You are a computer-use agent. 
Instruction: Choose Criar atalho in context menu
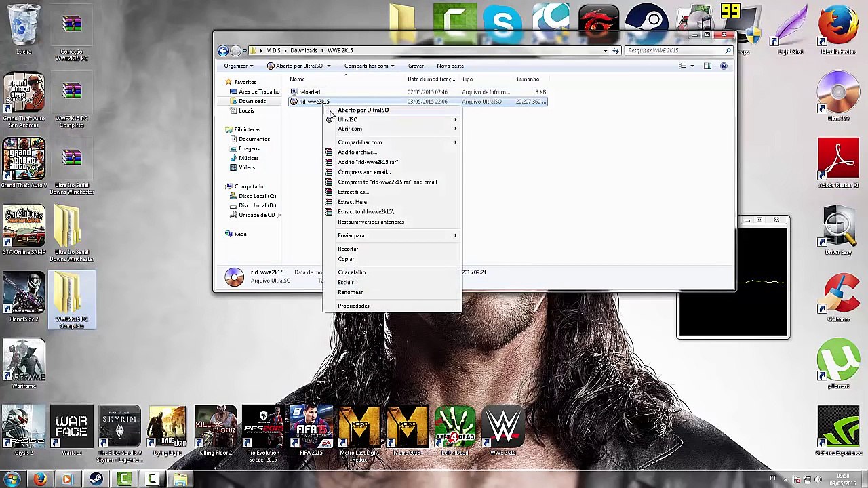pyautogui.click(x=393, y=272)
